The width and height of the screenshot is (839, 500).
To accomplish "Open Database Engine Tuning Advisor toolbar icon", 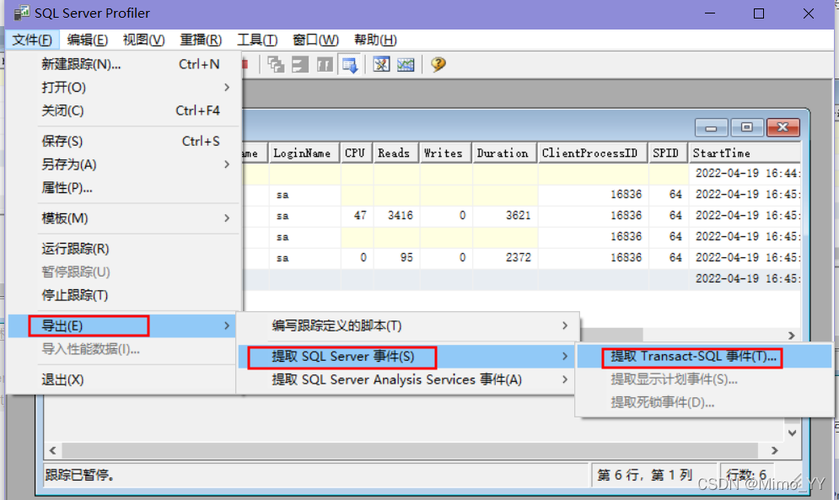I will tap(381, 65).
